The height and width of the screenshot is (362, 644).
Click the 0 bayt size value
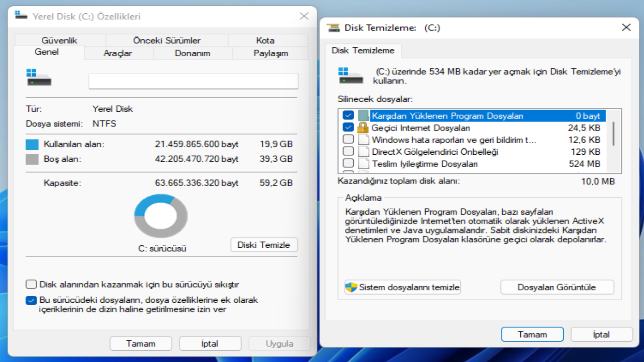588,116
